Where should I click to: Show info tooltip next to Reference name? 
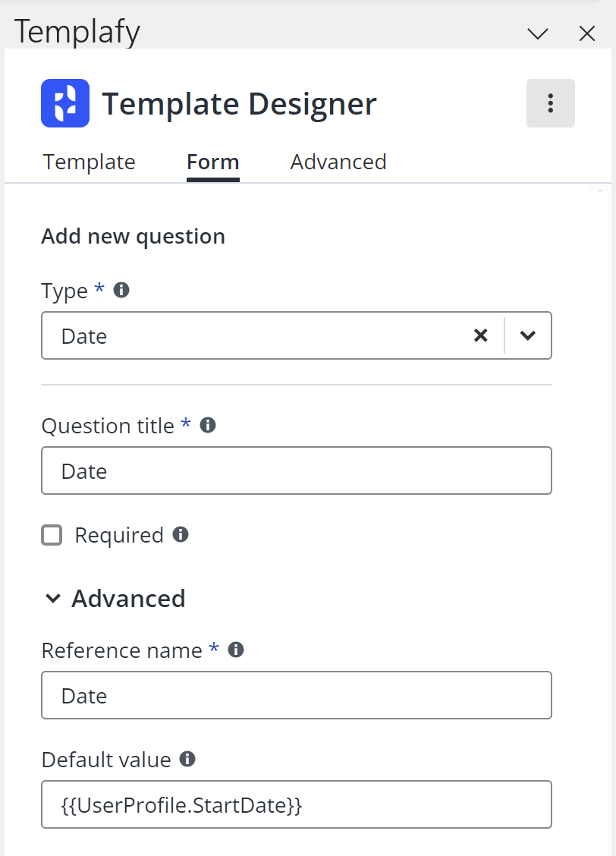pos(236,650)
